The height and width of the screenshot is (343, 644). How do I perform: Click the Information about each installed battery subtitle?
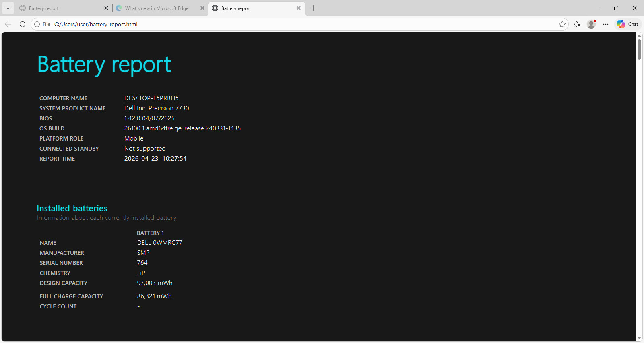[107, 218]
